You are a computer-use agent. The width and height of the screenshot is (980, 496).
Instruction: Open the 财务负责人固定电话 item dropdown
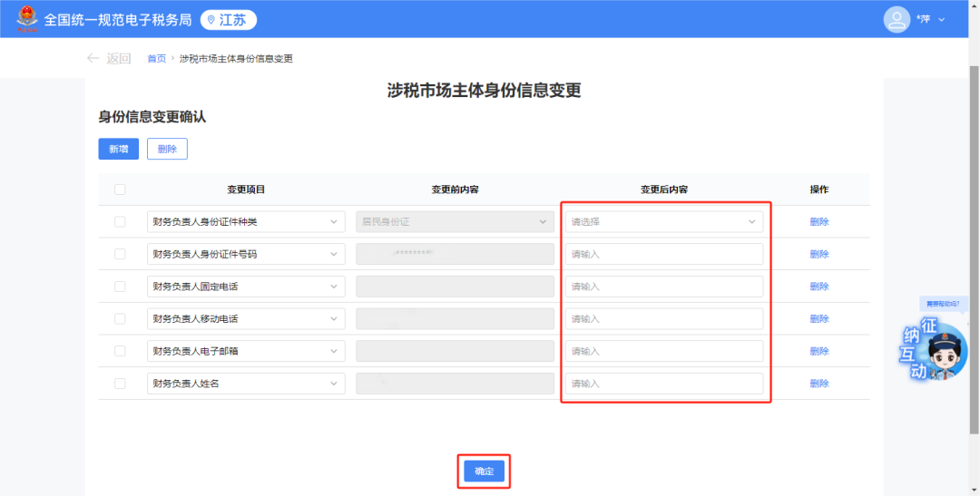click(246, 287)
